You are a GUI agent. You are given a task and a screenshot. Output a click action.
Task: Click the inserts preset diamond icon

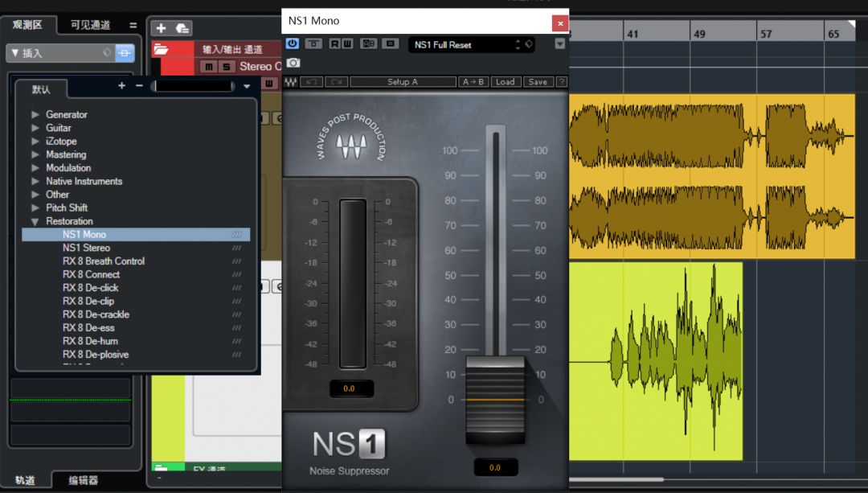click(107, 52)
